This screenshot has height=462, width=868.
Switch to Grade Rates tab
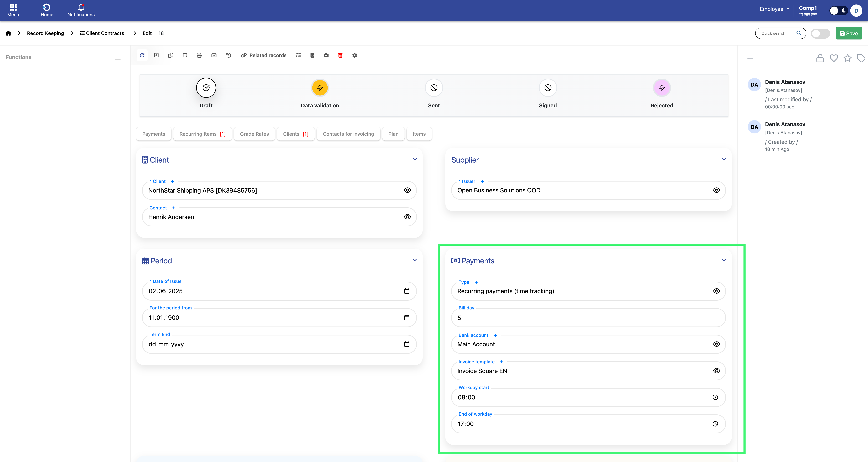pos(254,134)
